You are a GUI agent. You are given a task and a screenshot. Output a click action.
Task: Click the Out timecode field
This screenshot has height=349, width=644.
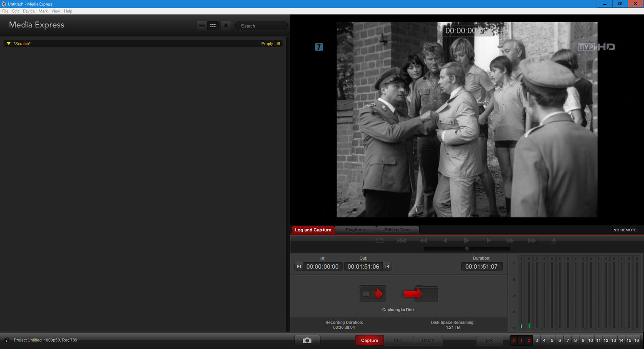point(363,266)
